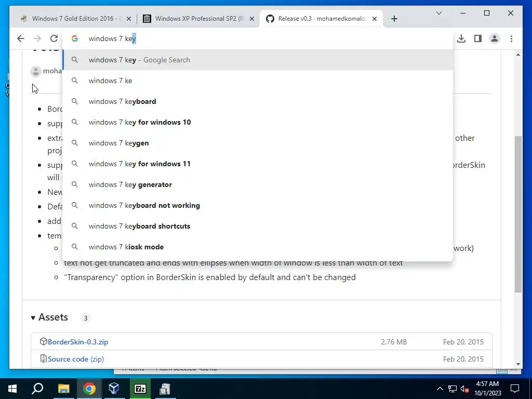Switch to Windows XP Professional SP2 tab

[198, 19]
